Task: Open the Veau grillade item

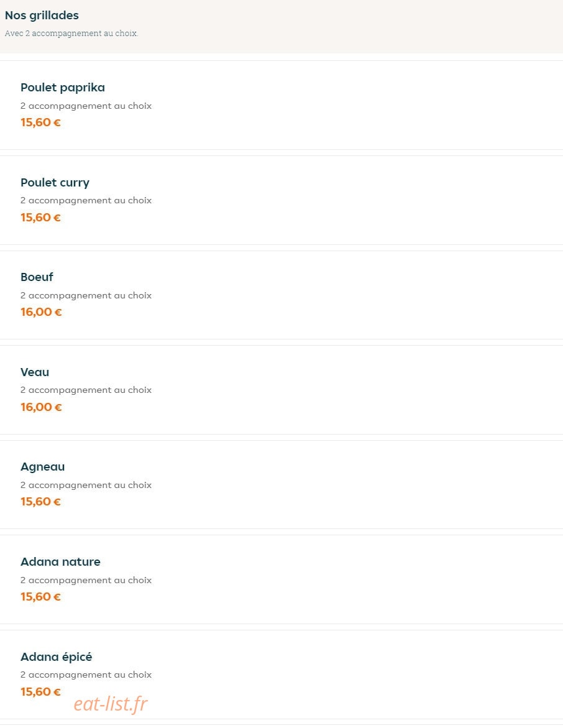Action: tap(35, 372)
